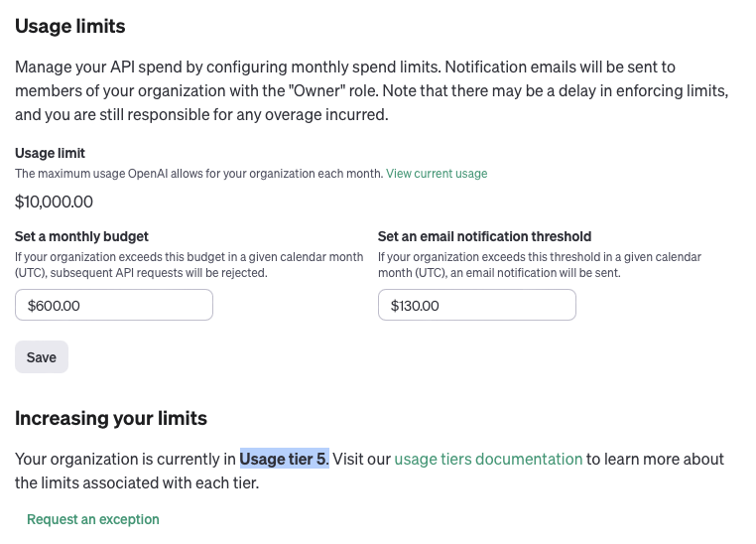
Task: Click the highlighted Usage tier 5 text
Action: click(x=284, y=459)
